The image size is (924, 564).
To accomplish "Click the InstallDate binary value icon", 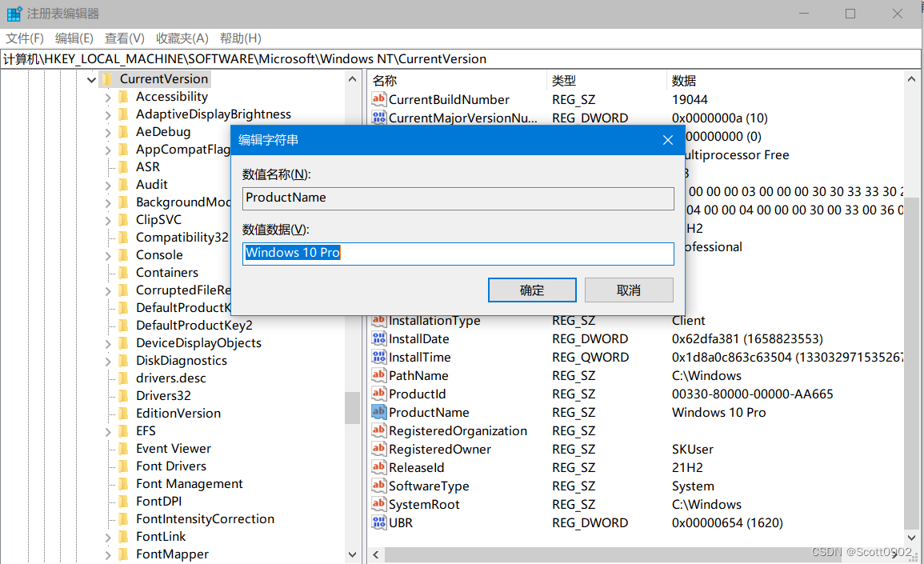I will [x=379, y=338].
